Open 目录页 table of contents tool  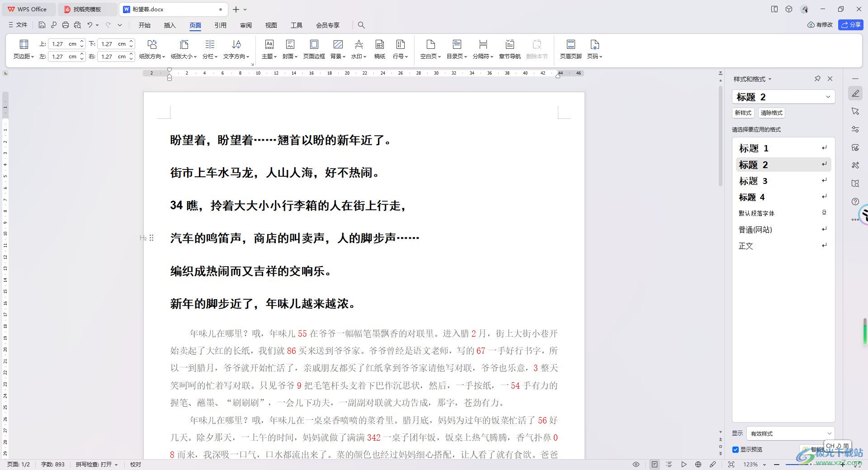coord(457,49)
